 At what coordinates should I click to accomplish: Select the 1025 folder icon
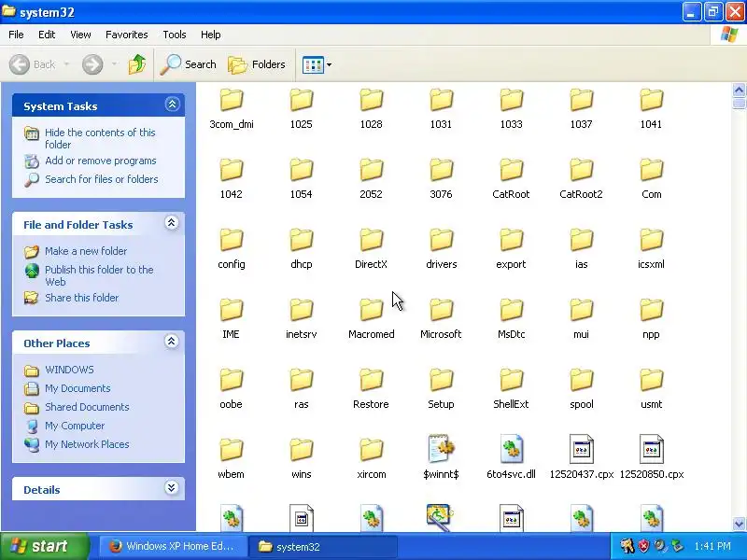[302, 100]
